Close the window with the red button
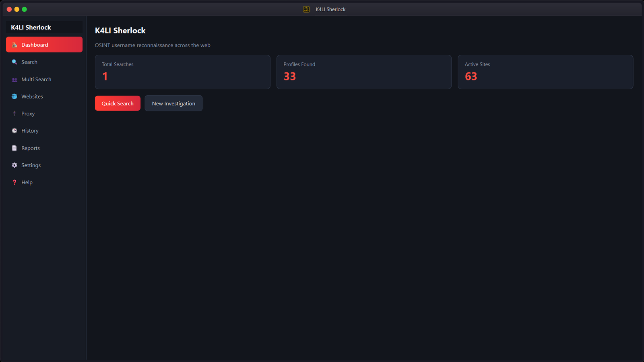This screenshot has width=644, height=362. [x=9, y=9]
